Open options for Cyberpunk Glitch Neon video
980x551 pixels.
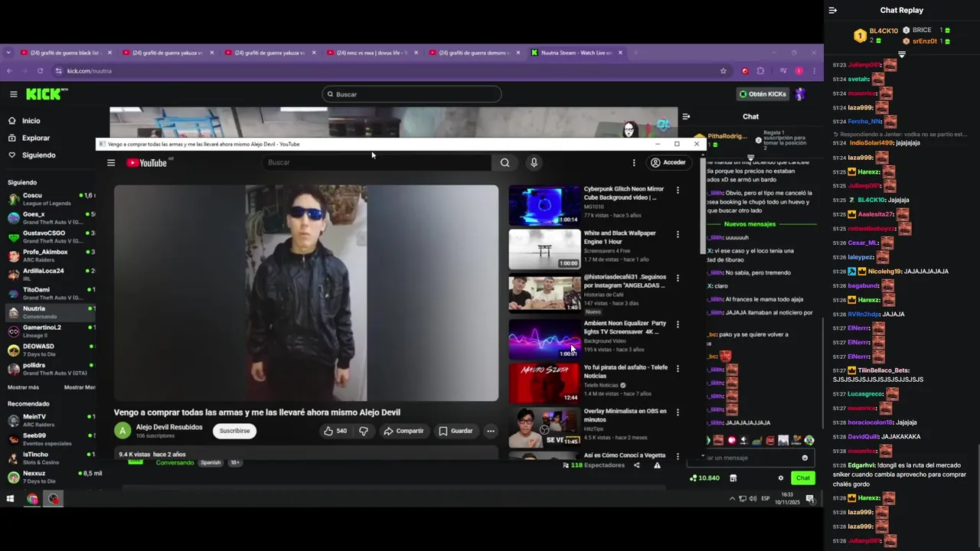(x=678, y=190)
